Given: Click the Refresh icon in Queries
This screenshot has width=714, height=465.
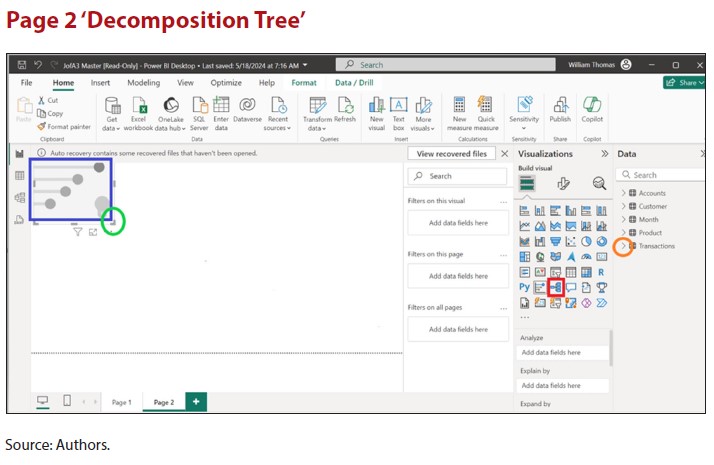Looking at the screenshot, I should (345, 112).
